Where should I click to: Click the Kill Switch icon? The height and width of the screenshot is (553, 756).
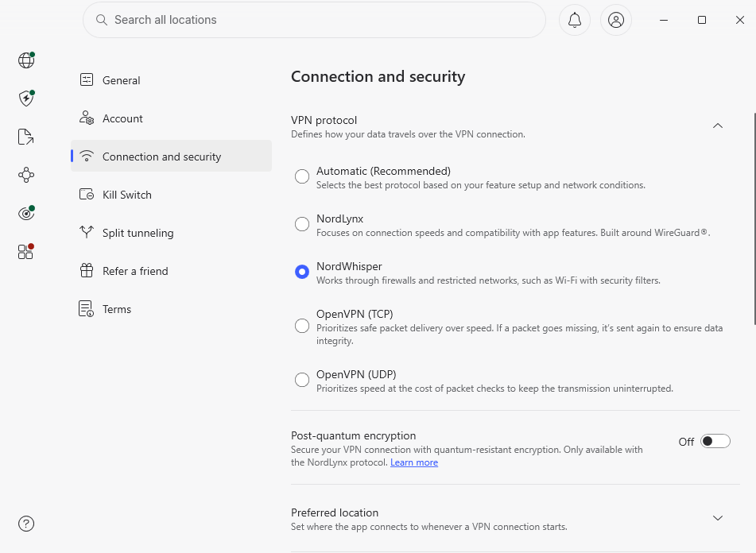click(x=87, y=195)
